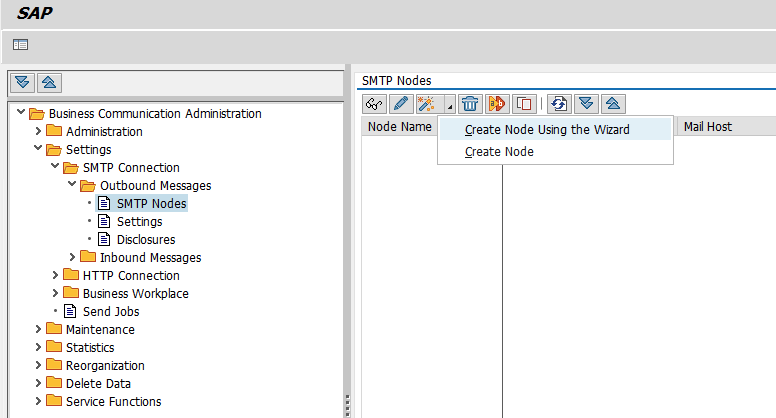Screen dimensions: 776x418
Task: Expand the HTTP Connection folder
Action: point(55,275)
